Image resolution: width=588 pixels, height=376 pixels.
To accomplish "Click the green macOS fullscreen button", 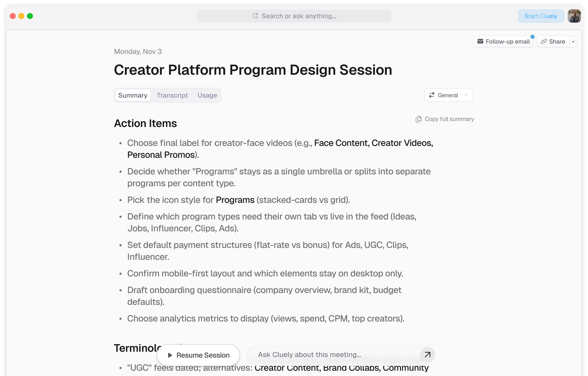I will 30,16.
